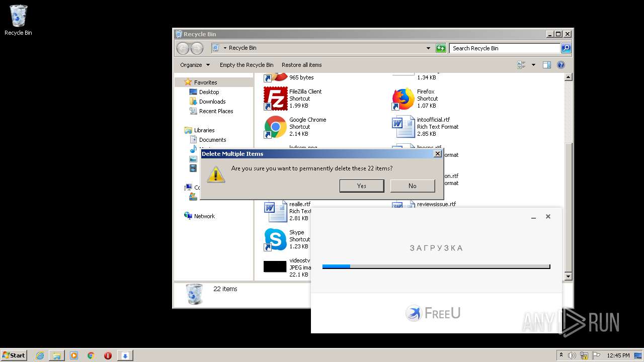This screenshot has height=362, width=644.
Task: Select Desktop in Favorites
Action: [x=209, y=92]
